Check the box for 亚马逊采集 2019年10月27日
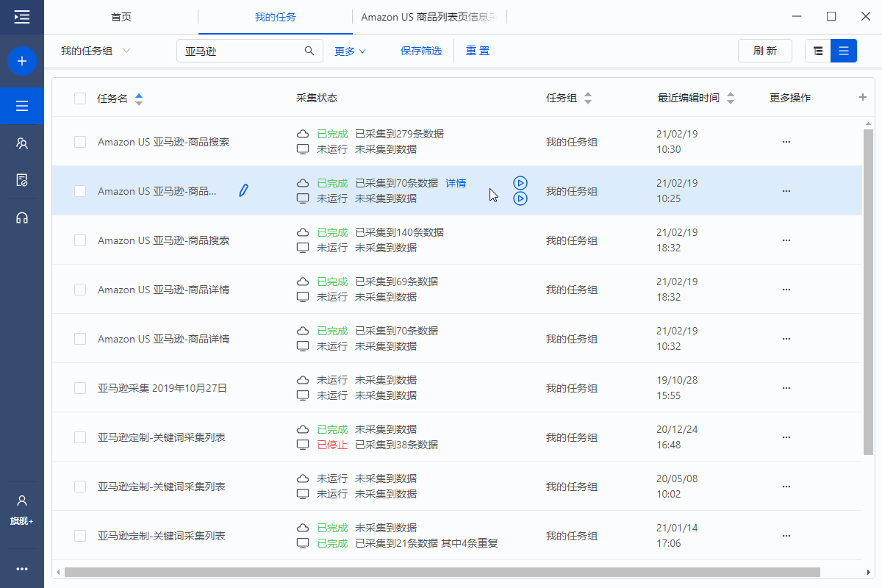Image resolution: width=882 pixels, height=588 pixels. (80, 388)
